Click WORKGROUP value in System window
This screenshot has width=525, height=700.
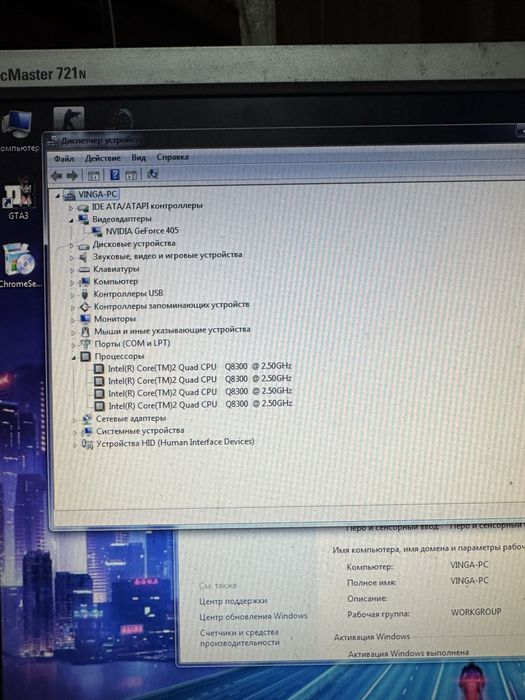click(476, 612)
